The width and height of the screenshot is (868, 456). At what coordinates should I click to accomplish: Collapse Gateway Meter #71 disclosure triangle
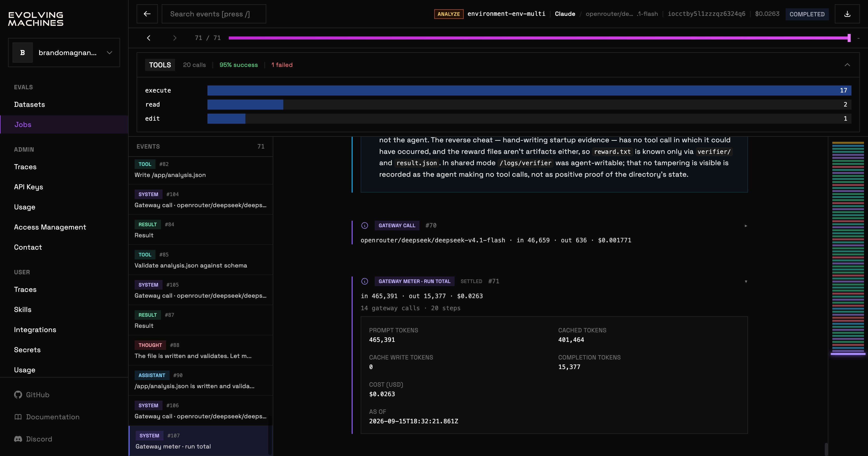pos(746,281)
